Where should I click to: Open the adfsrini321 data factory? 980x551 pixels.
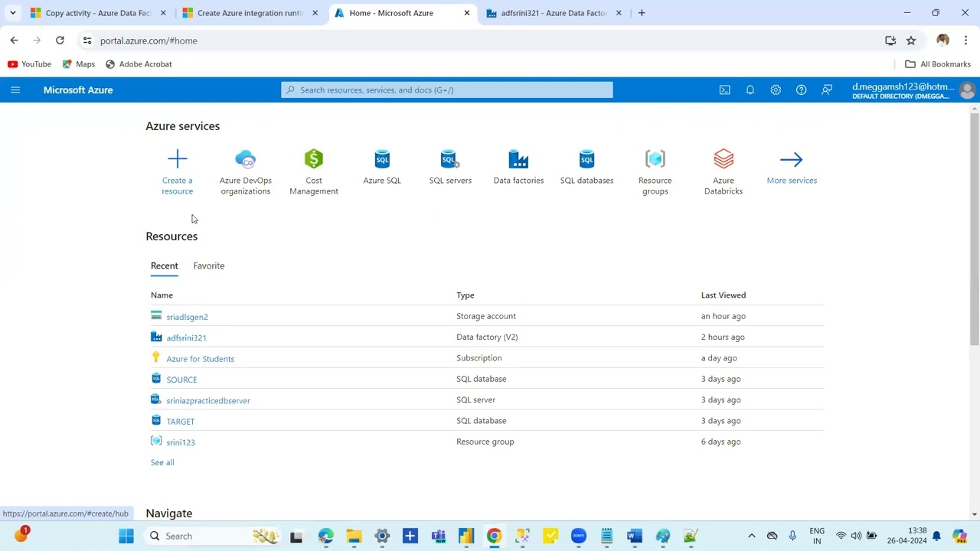pos(186,337)
